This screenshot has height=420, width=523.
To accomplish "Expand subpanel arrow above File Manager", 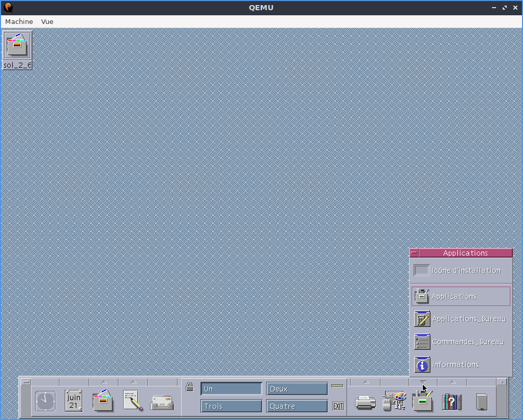I will 104,382.
